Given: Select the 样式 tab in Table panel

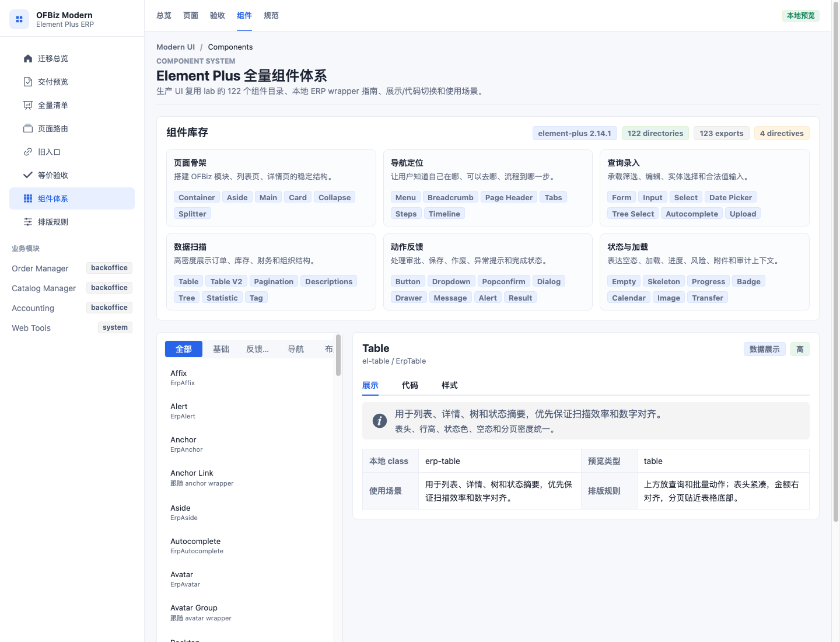Looking at the screenshot, I should (x=450, y=385).
